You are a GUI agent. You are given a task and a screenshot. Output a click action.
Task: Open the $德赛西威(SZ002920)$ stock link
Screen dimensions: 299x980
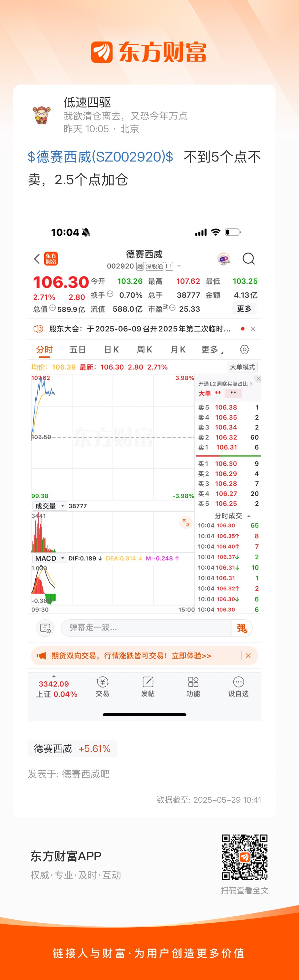pyautogui.click(x=101, y=157)
